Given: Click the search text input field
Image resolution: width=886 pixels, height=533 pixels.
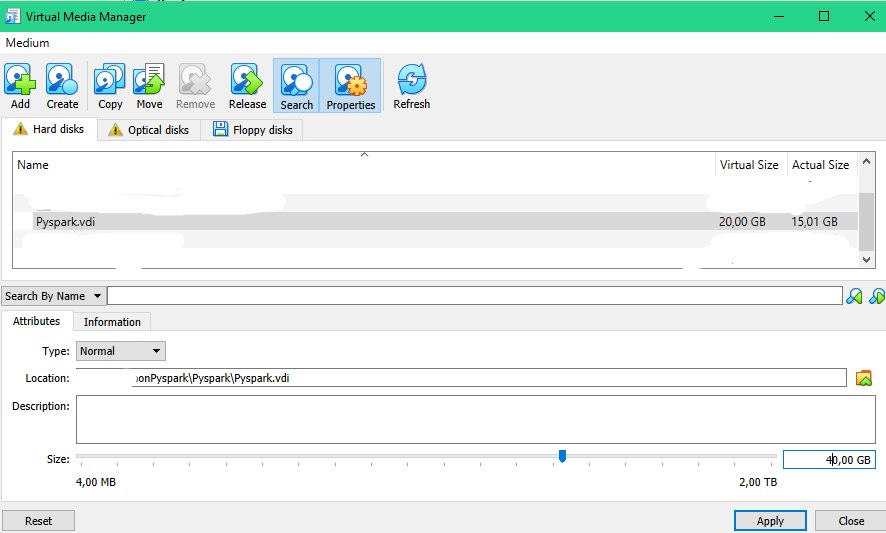Looking at the screenshot, I should (475, 296).
